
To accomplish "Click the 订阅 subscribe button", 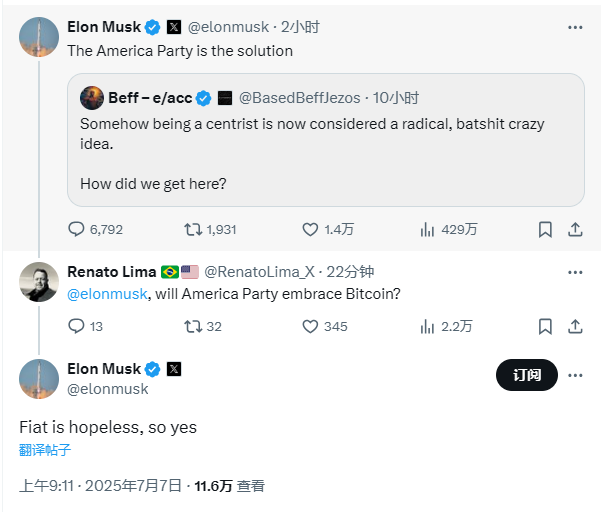I will [x=527, y=375].
